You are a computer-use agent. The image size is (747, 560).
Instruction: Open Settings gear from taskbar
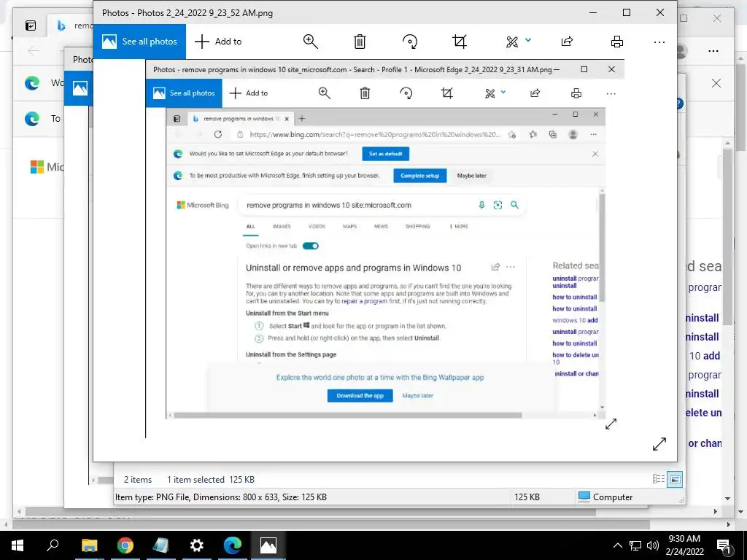tap(197, 545)
